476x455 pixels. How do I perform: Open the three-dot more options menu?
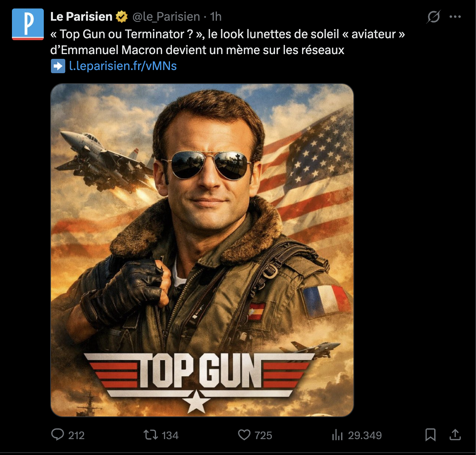tap(455, 17)
